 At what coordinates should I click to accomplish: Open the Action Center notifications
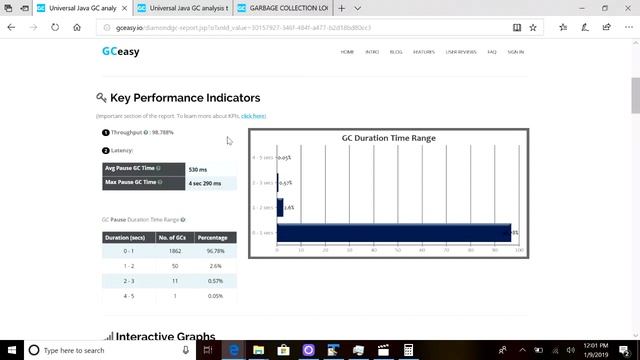click(x=624, y=350)
